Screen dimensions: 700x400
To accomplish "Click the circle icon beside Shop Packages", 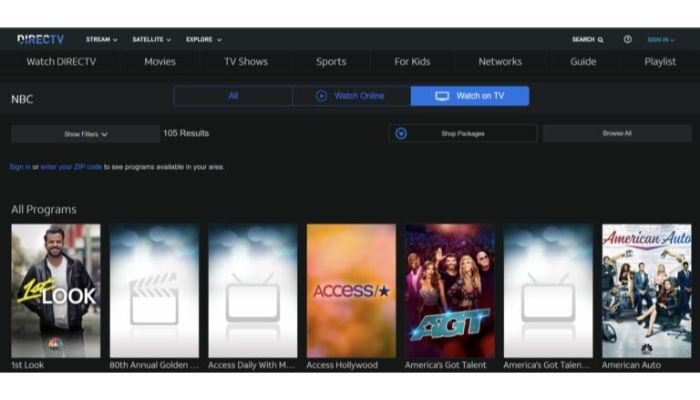I will (401, 133).
